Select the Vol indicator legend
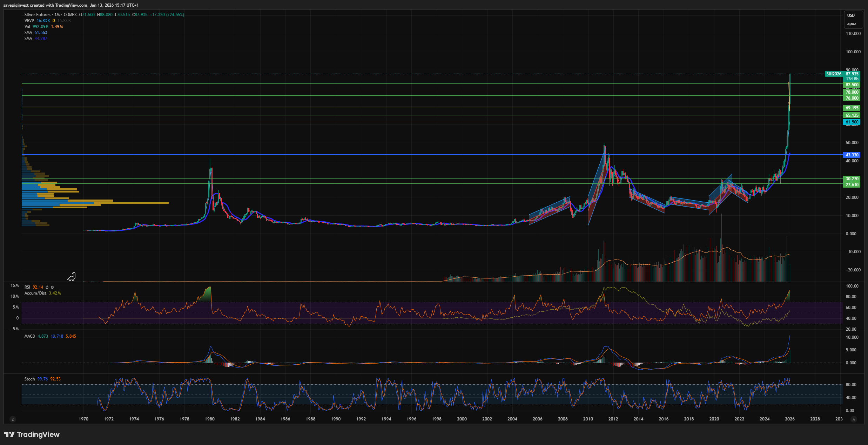The width and height of the screenshot is (868, 445). click(27, 27)
